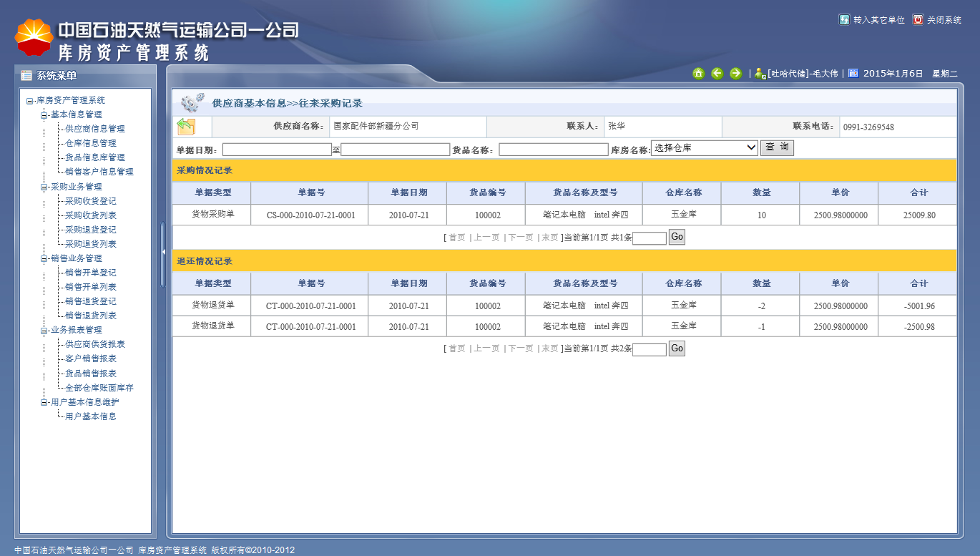Click the gears icon beside 供应商基本信息
Viewport: 980px width, 556px height.
pyautogui.click(x=192, y=102)
